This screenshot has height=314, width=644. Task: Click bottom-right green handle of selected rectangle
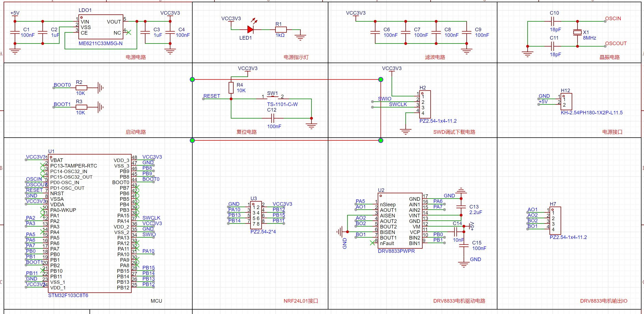[381, 140]
